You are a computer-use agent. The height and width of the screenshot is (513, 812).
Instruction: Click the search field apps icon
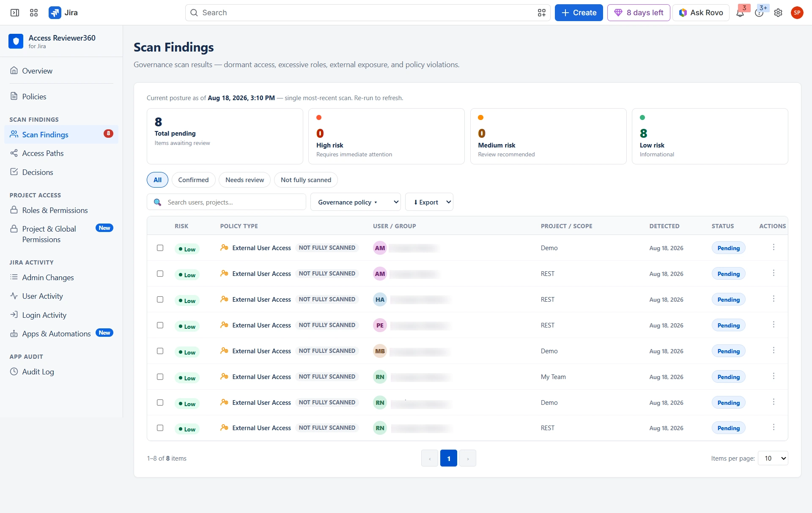coord(542,13)
